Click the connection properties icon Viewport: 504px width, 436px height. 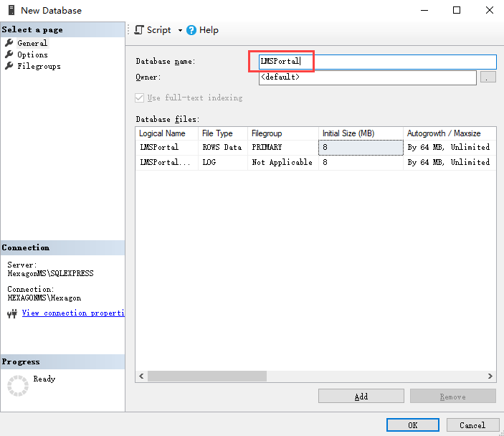point(12,313)
